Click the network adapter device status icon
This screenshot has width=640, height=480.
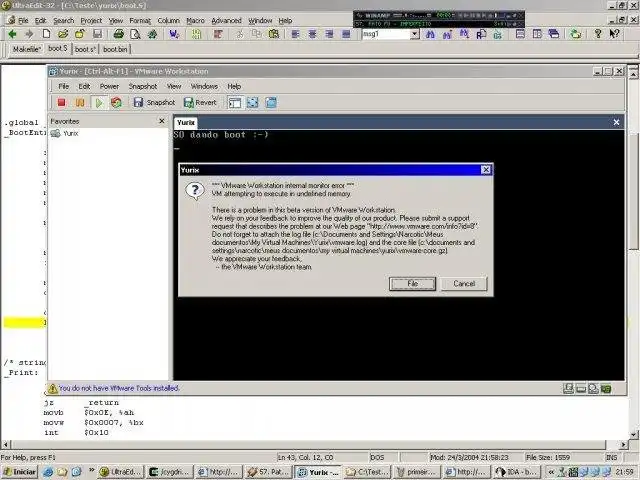606,389
